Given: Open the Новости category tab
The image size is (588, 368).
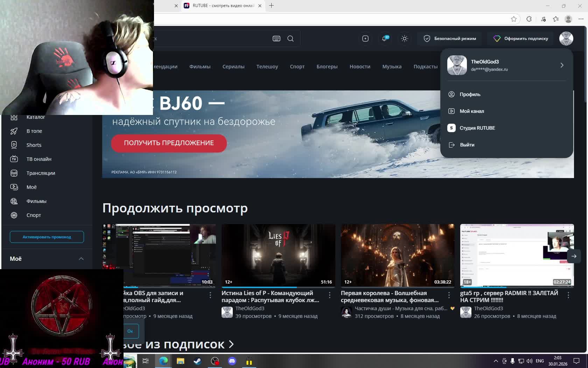Looking at the screenshot, I should 360,67.
